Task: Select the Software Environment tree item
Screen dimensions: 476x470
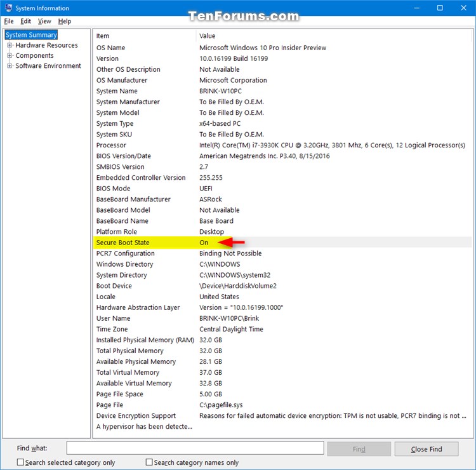Action: 48,66
